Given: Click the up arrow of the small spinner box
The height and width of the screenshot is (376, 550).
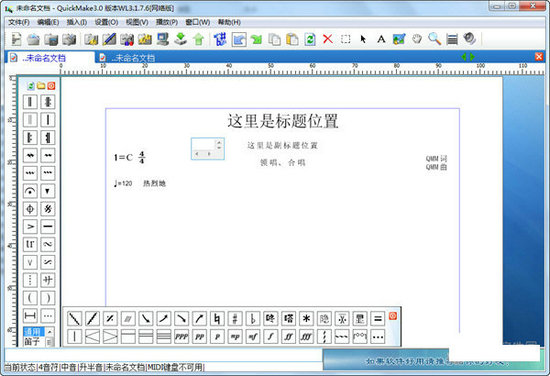Looking at the screenshot, I should pos(219,142).
